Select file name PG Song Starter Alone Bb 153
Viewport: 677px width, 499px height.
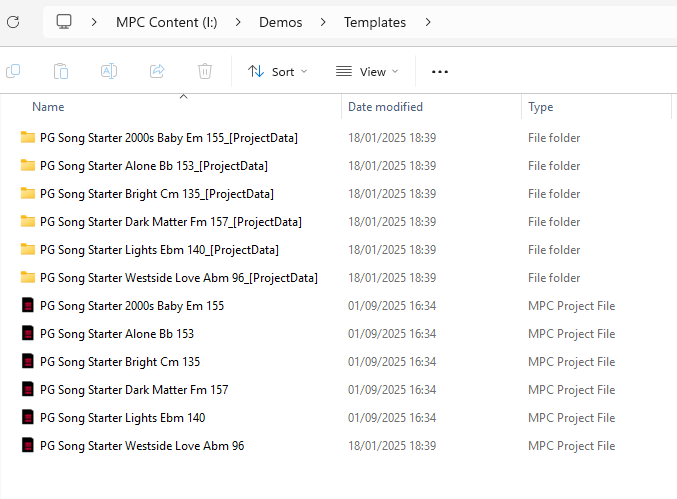[117, 334]
